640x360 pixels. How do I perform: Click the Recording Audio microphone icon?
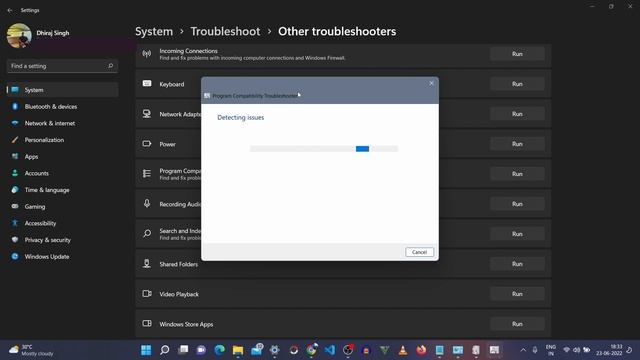(x=147, y=203)
